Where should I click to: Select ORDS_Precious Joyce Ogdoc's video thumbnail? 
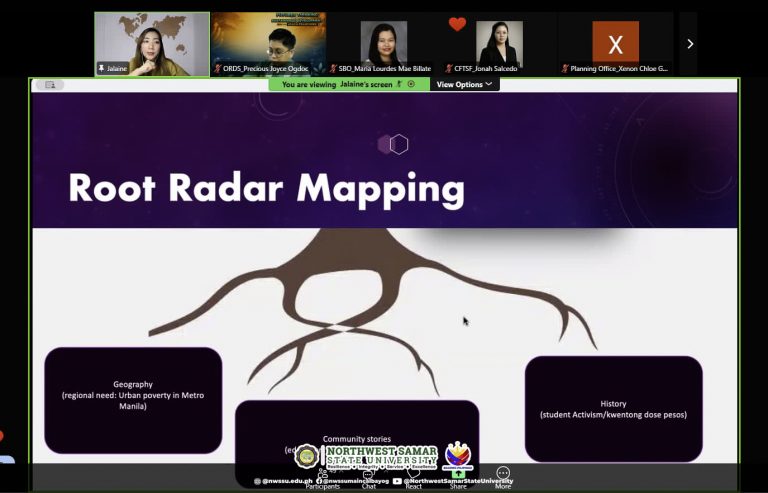268,44
